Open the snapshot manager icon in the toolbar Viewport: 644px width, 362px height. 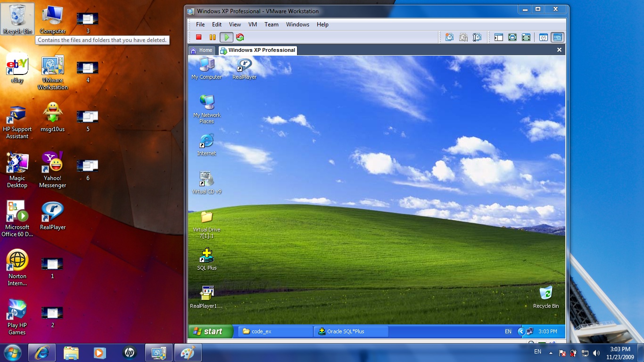click(477, 37)
